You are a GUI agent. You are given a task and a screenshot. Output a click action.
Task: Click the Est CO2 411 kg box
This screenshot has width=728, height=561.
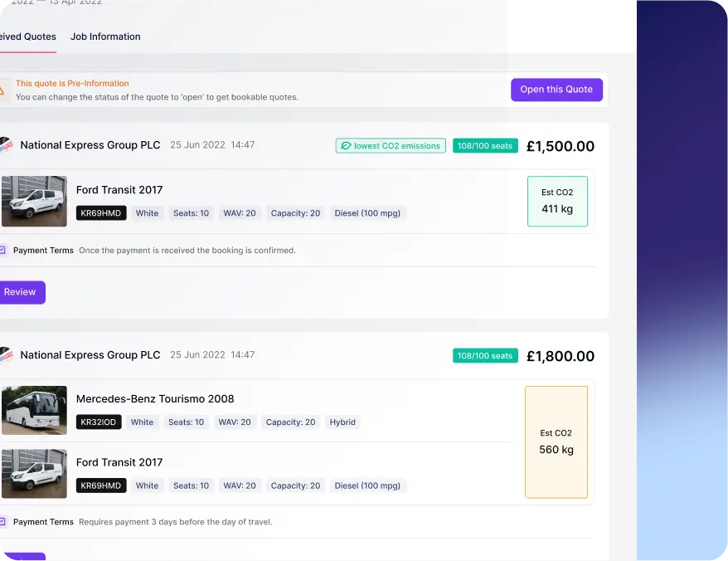tap(557, 202)
